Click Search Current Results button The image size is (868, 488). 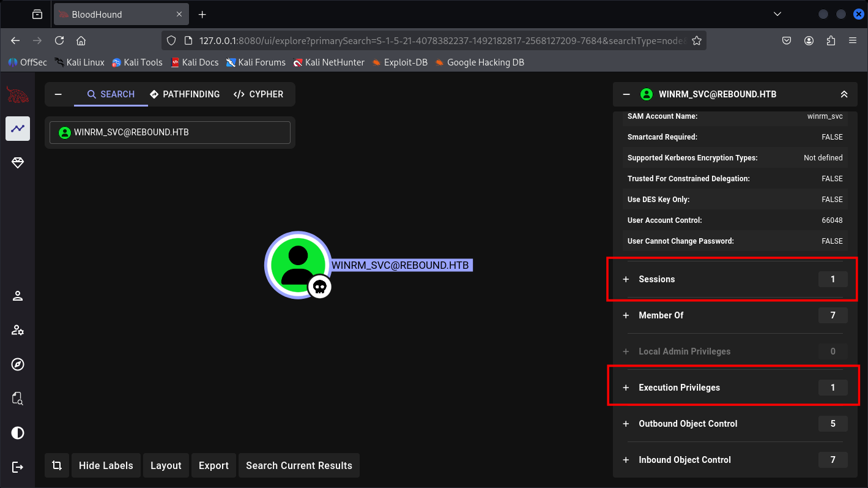tap(299, 465)
